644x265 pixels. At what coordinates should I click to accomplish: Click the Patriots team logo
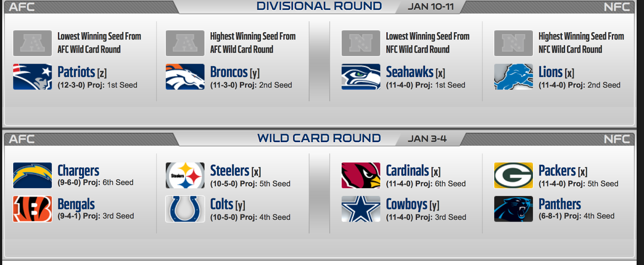tap(32, 77)
